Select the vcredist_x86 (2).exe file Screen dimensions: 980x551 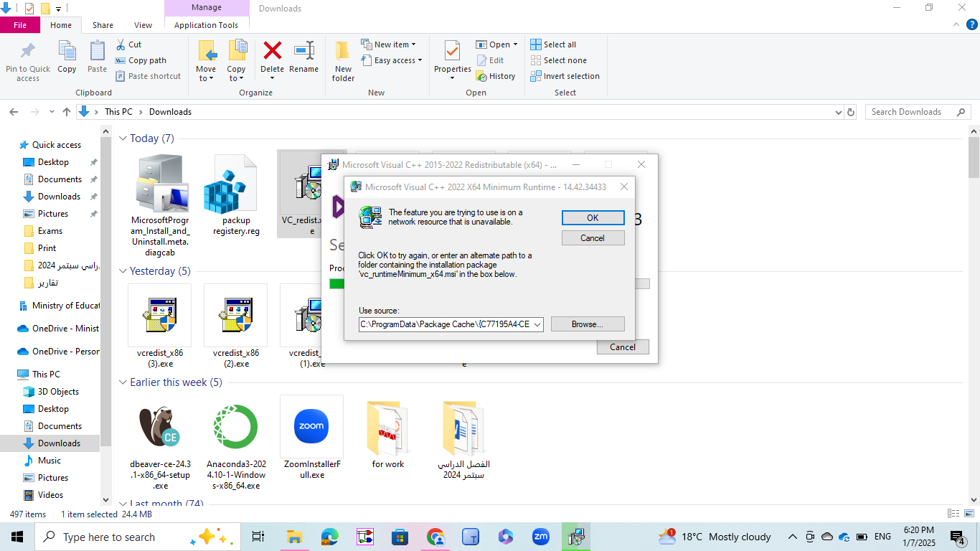(236, 326)
